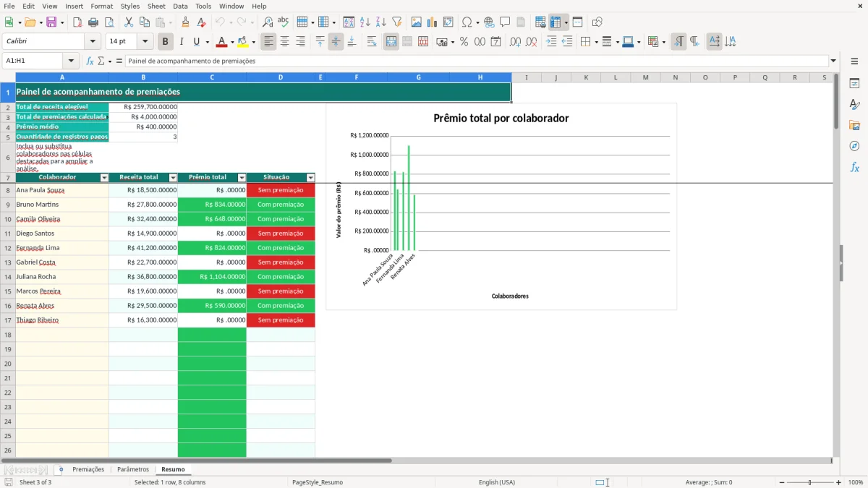This screenshot has height=488, width=868.
Task: Click PageStyle_Resumo in status bar
Action: point(318,482)
